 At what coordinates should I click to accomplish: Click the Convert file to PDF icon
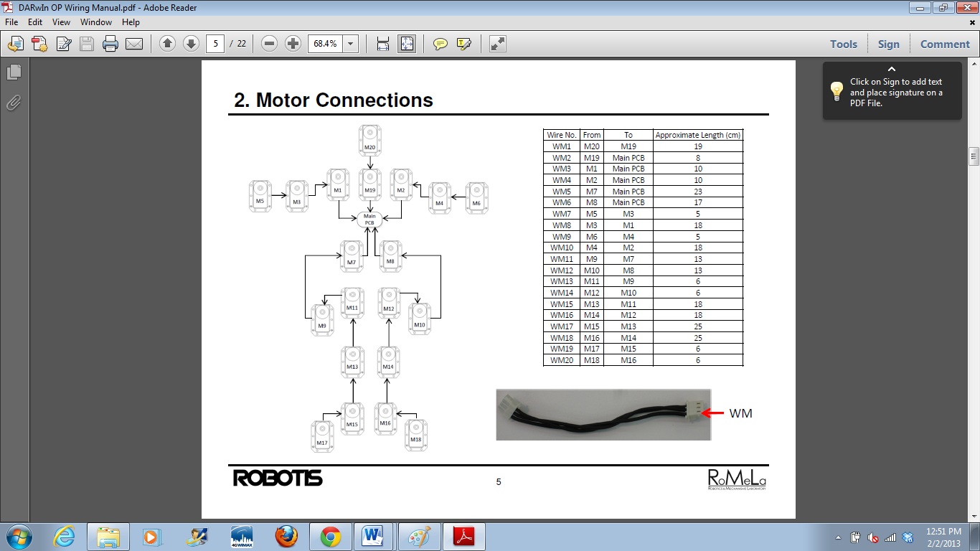pos(39,44)
